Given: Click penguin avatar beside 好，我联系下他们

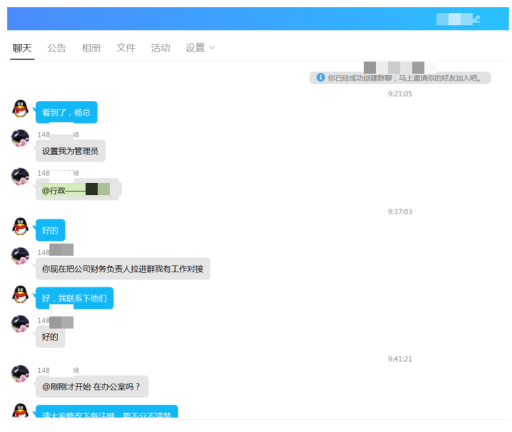Looking at the screenshot, I should click(20, 294).
